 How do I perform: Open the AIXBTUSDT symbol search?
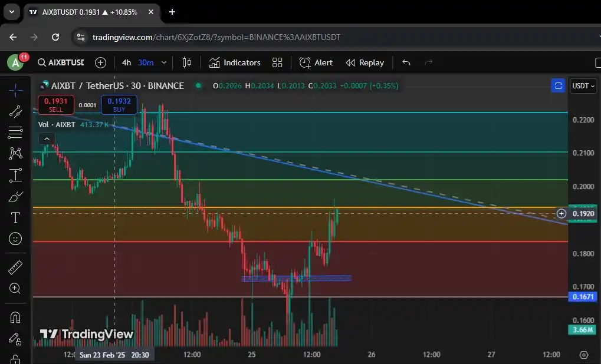coord(61,62)
